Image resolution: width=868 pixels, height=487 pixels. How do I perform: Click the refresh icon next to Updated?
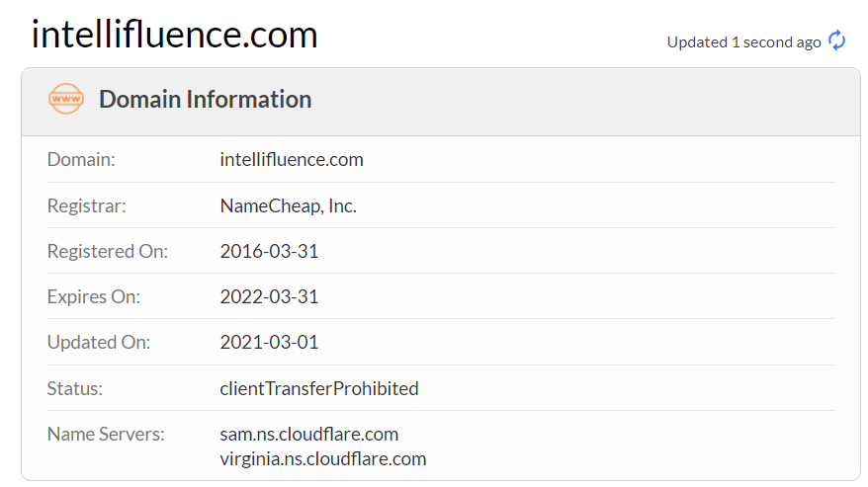tap(837, 41)
